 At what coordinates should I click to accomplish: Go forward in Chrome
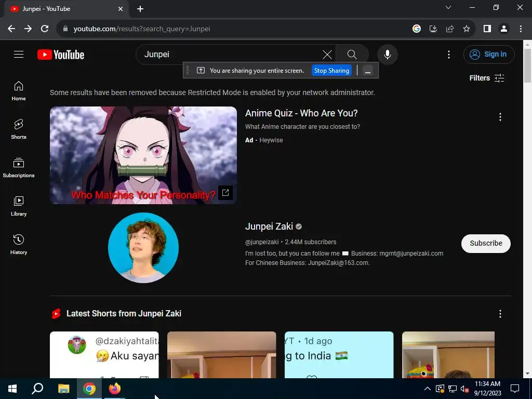pyautogui.click(x=28, y=29)
